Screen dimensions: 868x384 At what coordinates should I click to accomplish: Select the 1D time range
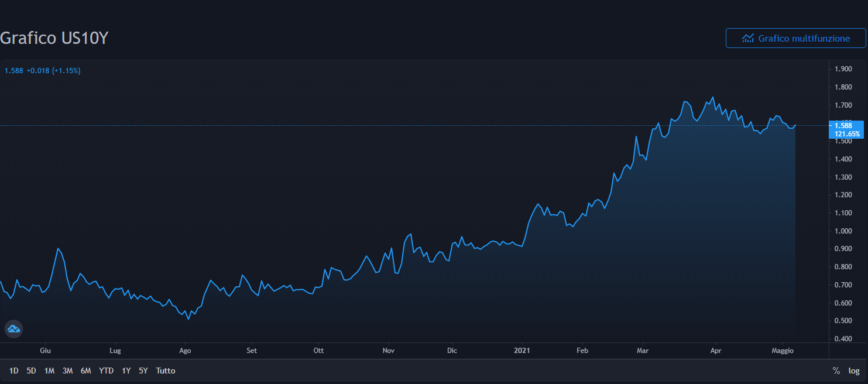[14, 371]
